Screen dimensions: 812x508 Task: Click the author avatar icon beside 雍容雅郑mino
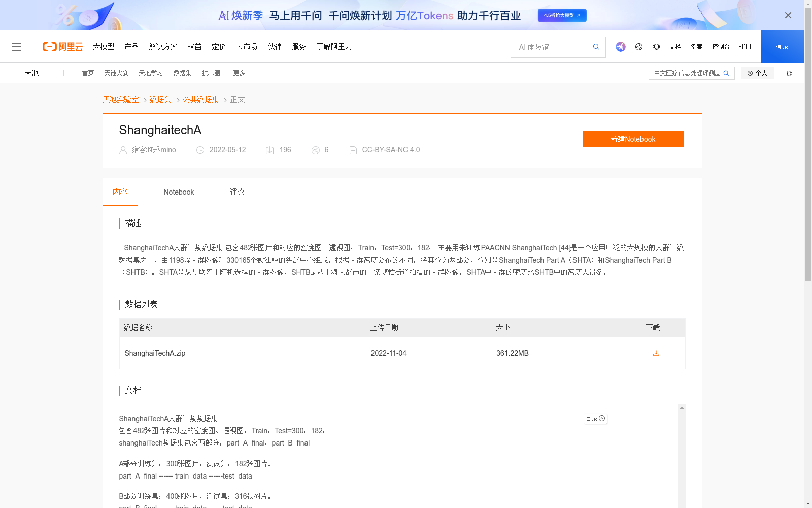(123, 150)
